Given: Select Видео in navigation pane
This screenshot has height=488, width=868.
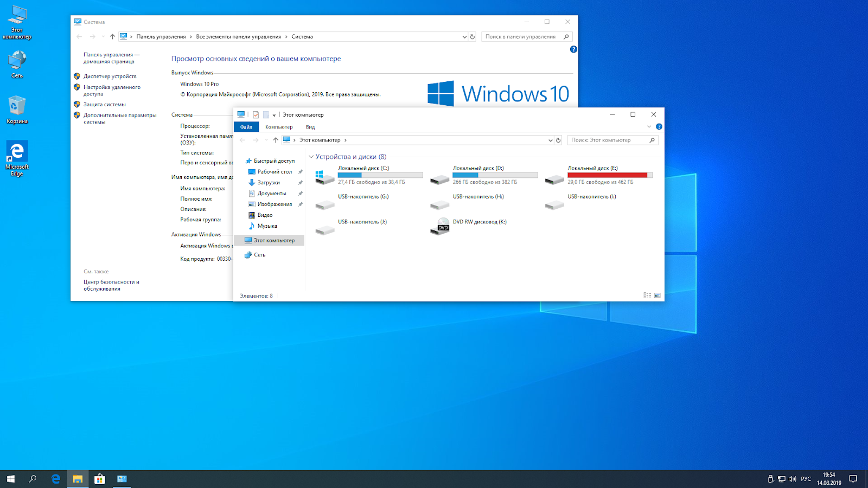Looking at the screenshot, I should pyautogui.click(x=260, y=215).
